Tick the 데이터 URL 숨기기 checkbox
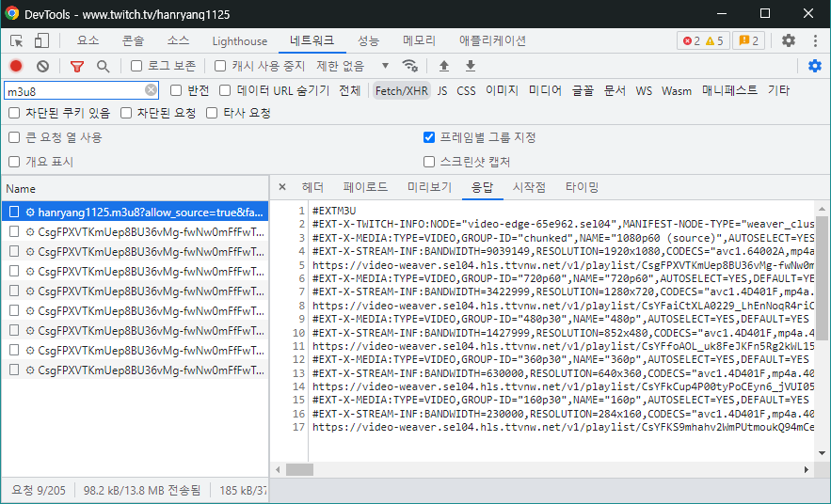Image resolution: width=831 pixels, height=504 pixels. tap(225, 90)
